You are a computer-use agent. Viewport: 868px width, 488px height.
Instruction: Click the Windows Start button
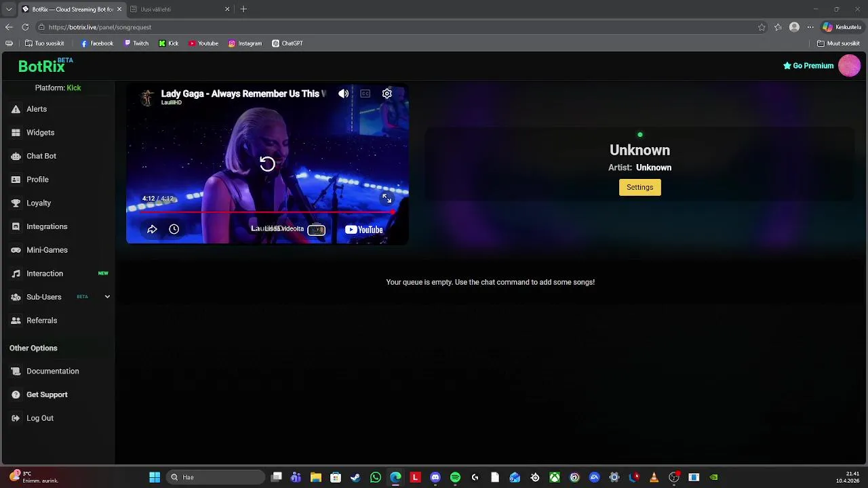click(155, 477)
